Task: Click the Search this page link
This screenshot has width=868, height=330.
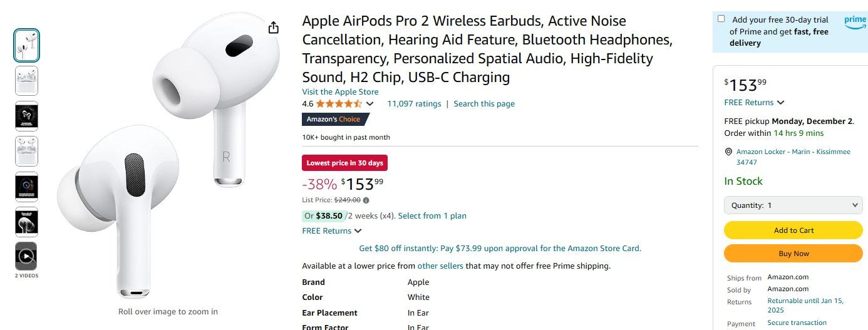Action: (x=484, y=104)
